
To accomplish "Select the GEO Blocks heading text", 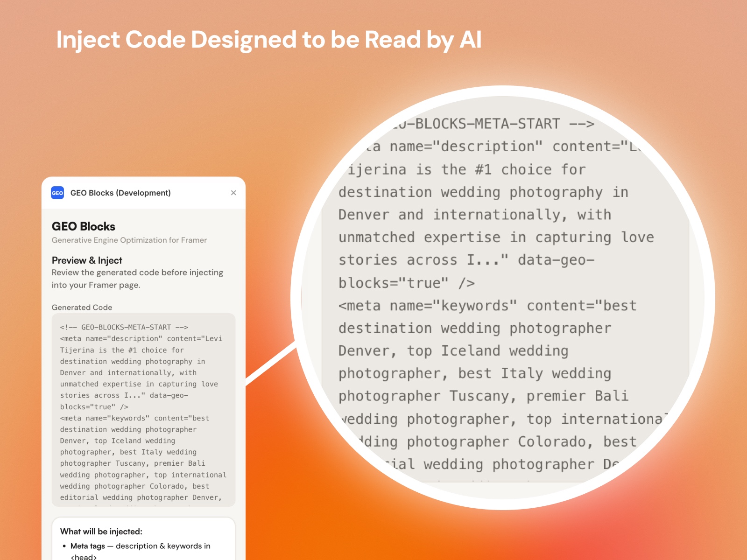I will (x=83, y=226).
